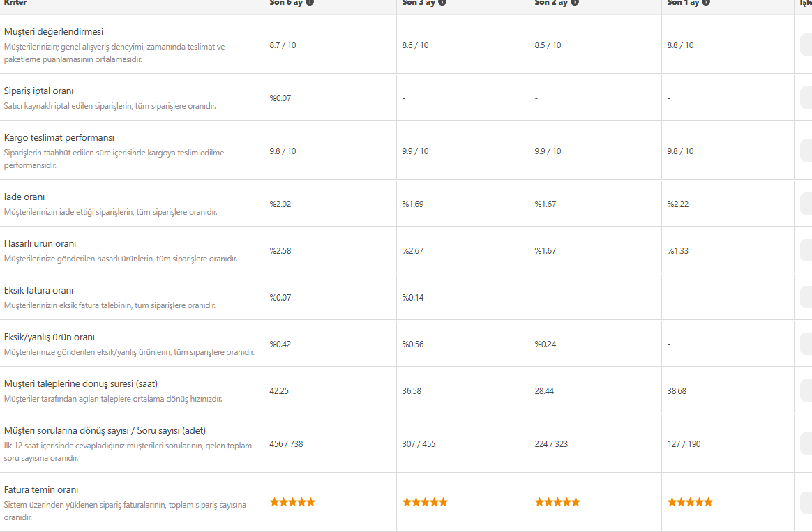Click the 38.68 response time value
The image size is (812, 532).
tap(677, 390)
